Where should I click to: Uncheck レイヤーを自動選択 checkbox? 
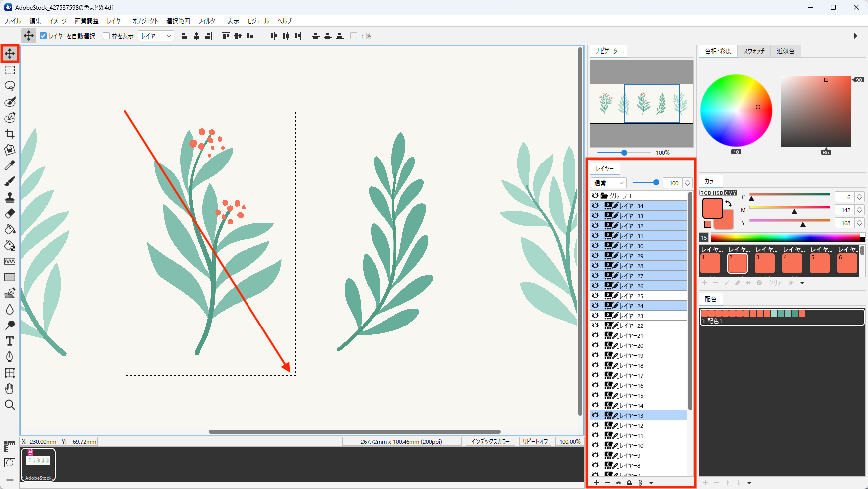(x=43, y=36)
